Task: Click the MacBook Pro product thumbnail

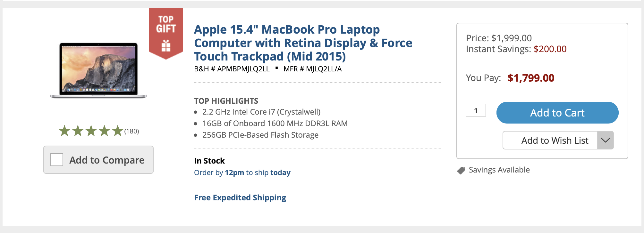Action: (98, 70)
